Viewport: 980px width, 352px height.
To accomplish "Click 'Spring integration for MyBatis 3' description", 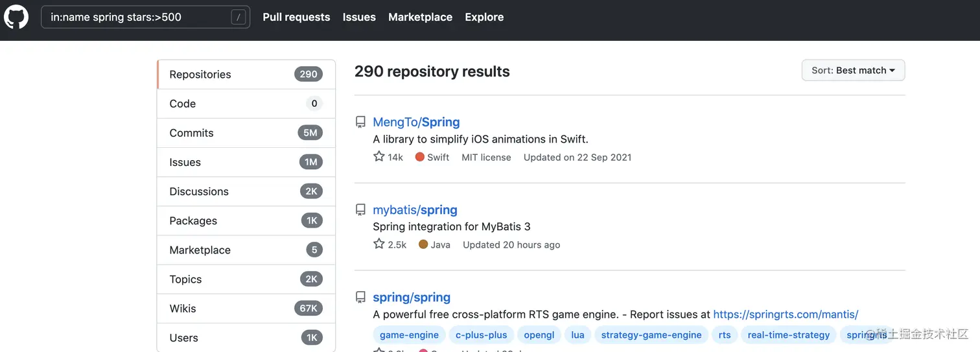I will pyautogui.click(x=452, y=226).
